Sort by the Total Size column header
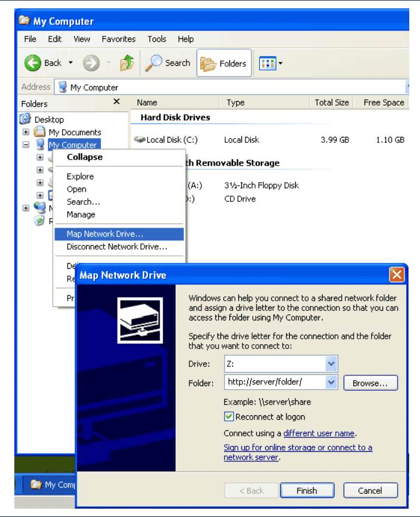The width and height of the screenshot is (420, 517). [x=332, y=103]
